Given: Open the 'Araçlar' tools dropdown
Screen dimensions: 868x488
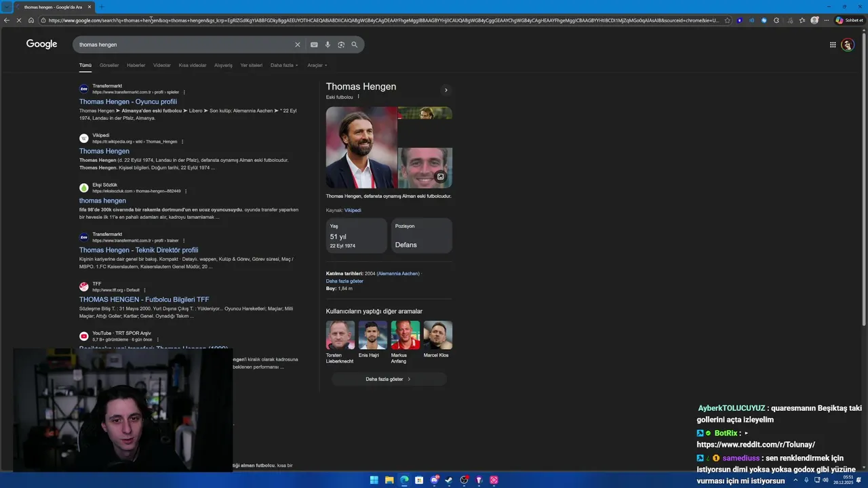Looking at the screenshot, I should pos(317,65).
